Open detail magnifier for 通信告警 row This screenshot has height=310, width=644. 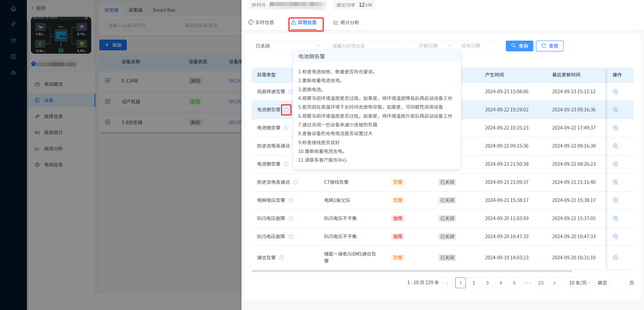[615, 258]
